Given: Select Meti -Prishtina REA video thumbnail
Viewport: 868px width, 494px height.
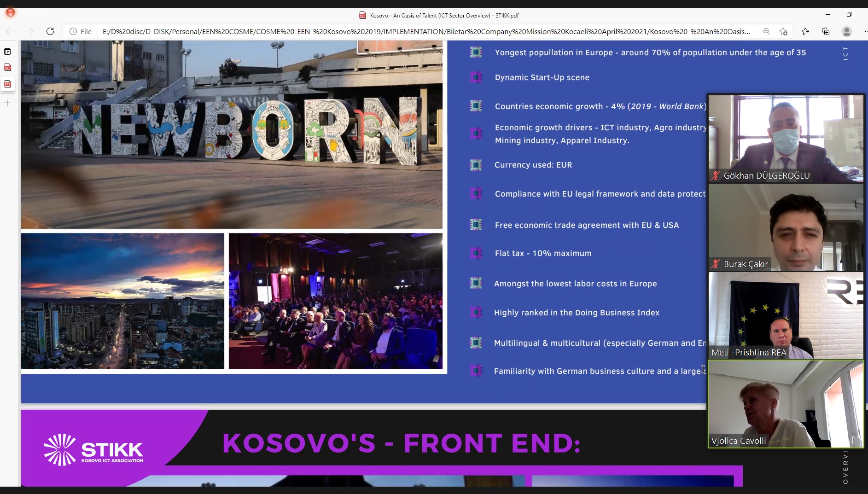Looking at the screenshot, I should (786, 315).
